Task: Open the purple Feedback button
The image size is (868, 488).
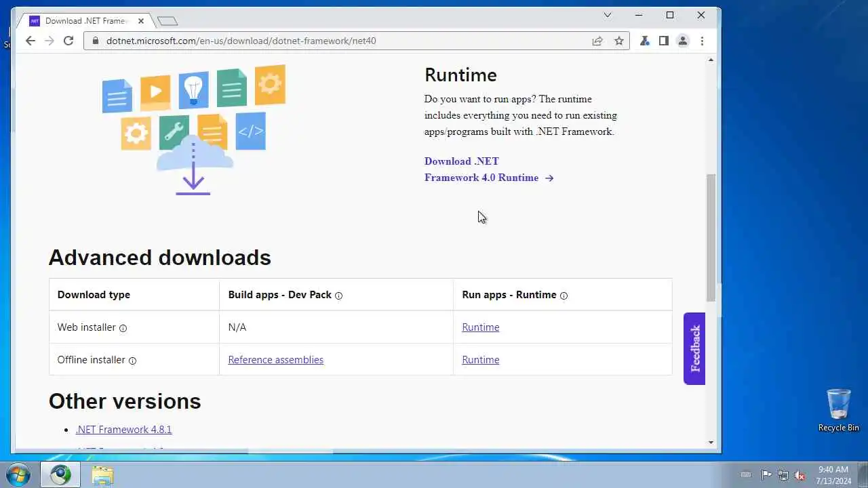Action: coord(694,348)
